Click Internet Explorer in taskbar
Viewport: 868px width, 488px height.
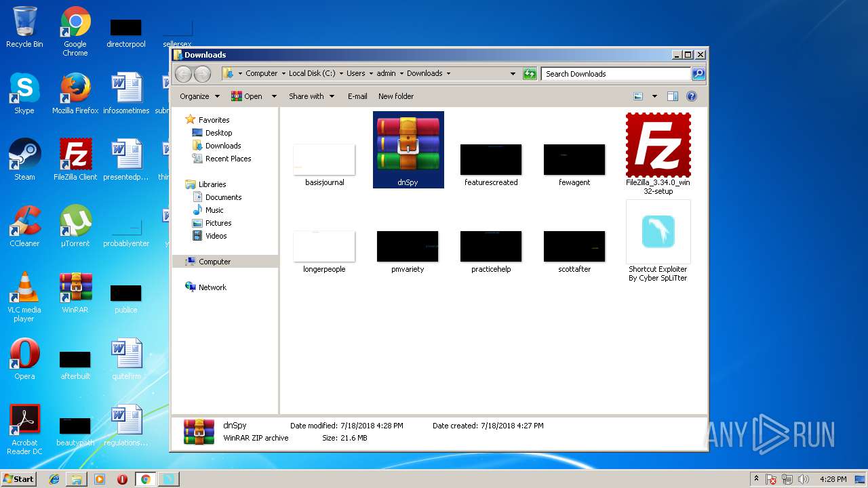coord(54,479)
